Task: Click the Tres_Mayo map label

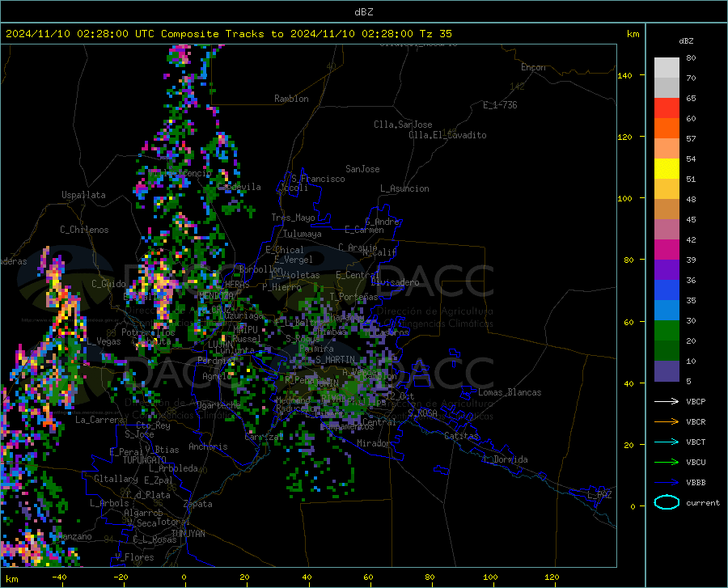Action: tap(293, 218)
